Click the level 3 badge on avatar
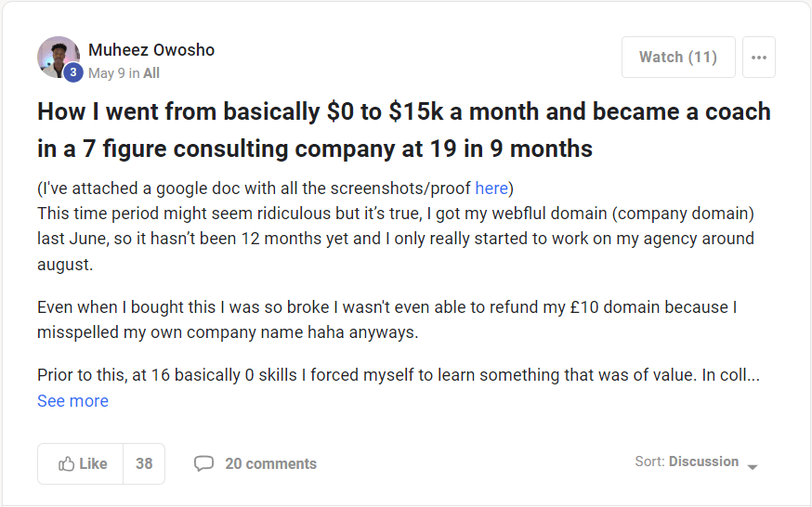This screenshot has height=507, width=812. point(73,72)
